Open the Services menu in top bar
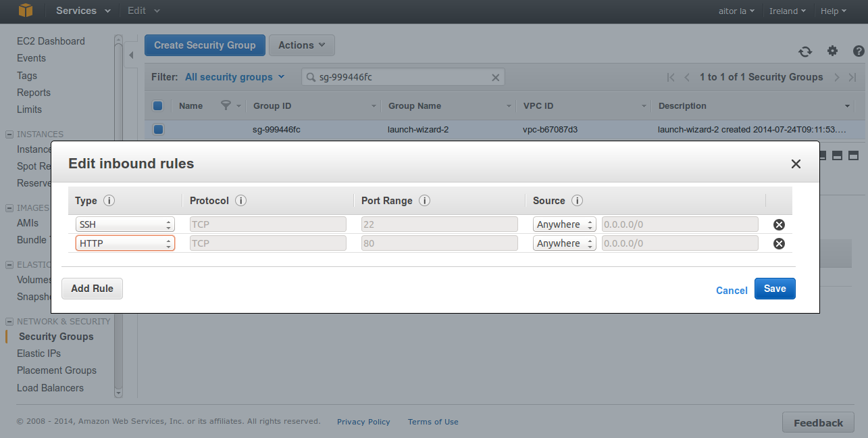Viewport: 868px width, 438px height. pyautogui.click(x=84, y=11)
